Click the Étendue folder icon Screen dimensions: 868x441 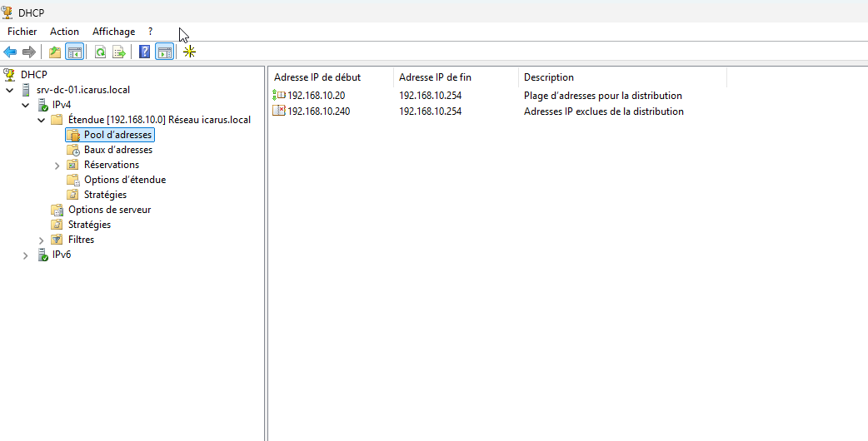(x=57, y=119)
